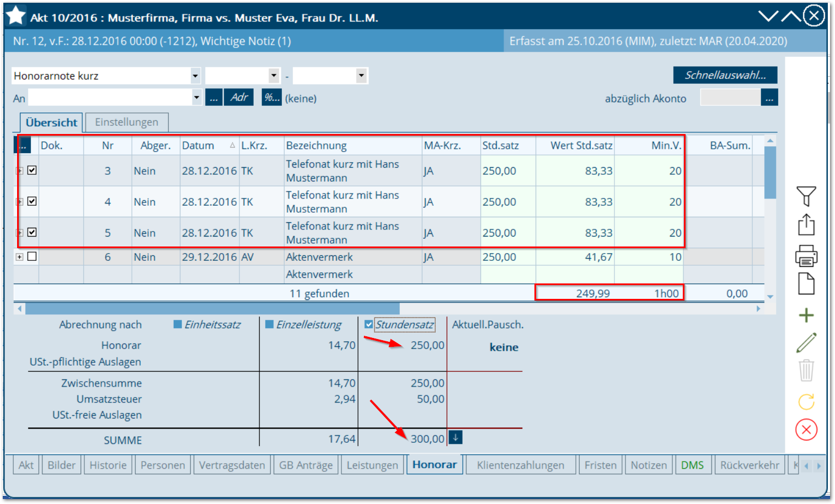Click the vertical scrollbar thumb of table
Viewport: 835px width, 504px height.
(x=770, y=173)
